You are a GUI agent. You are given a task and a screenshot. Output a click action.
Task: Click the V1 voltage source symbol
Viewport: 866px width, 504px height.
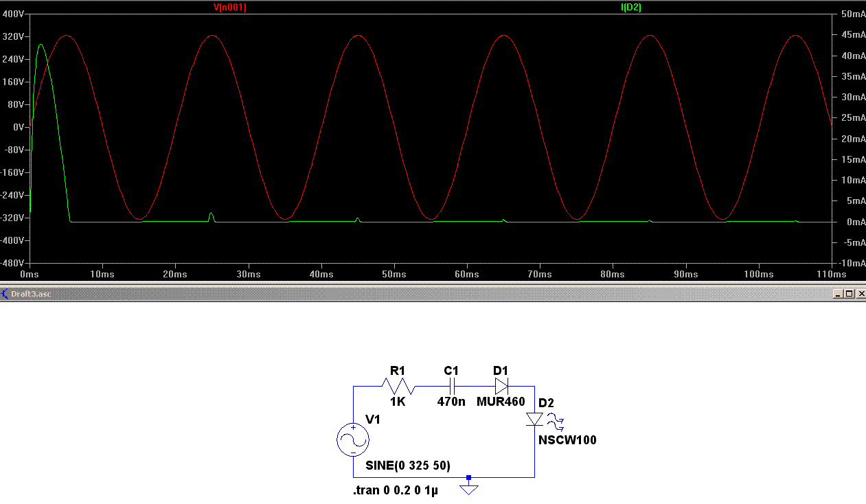click(x=353, y=440)
